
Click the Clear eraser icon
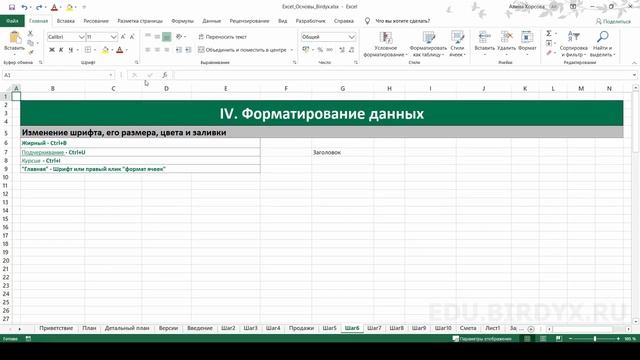pyautogui.click(x=549, y=52)
